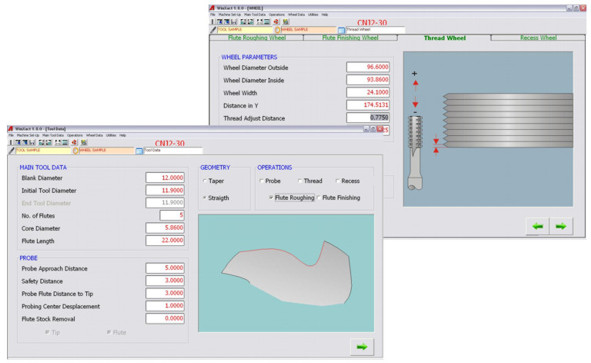Viewport: 591px width, 363px height.
Task: Click the blue window icon beside Thread Wheel name field
Action: click(341, 30)
